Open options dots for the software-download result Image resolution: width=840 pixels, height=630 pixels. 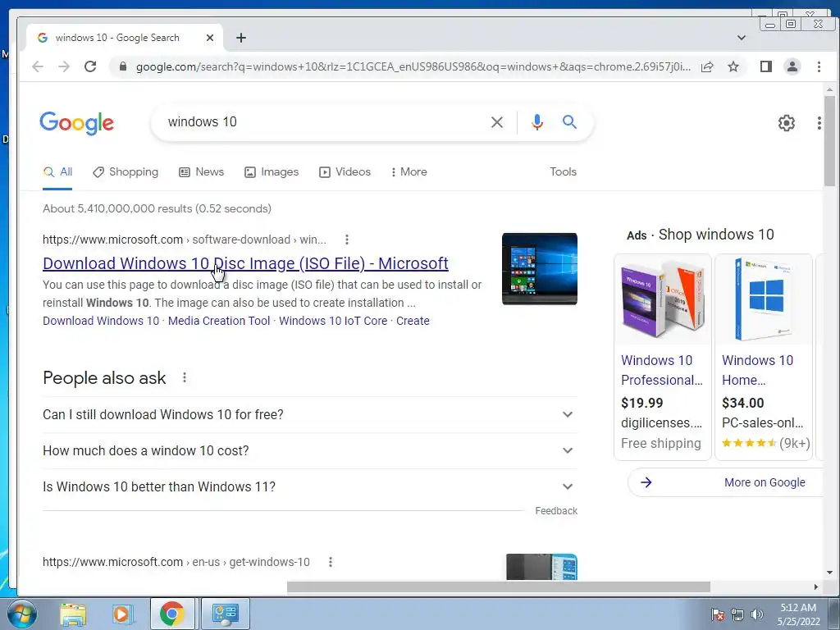[x=347, y=240]
